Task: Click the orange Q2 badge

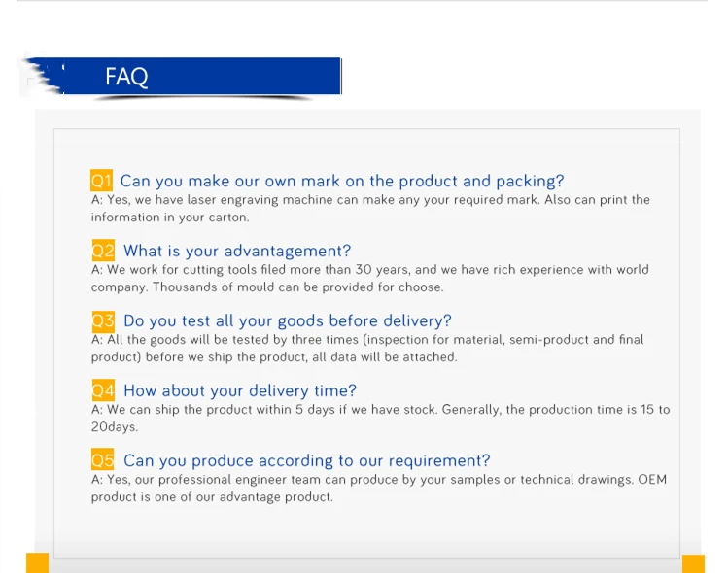Action: click(103, 251)
